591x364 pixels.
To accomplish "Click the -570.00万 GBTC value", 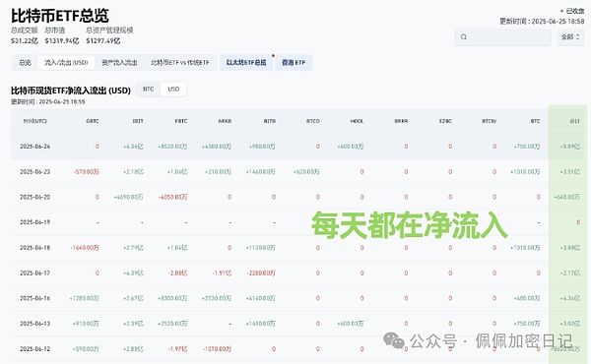I will click(x=87, y=171).
